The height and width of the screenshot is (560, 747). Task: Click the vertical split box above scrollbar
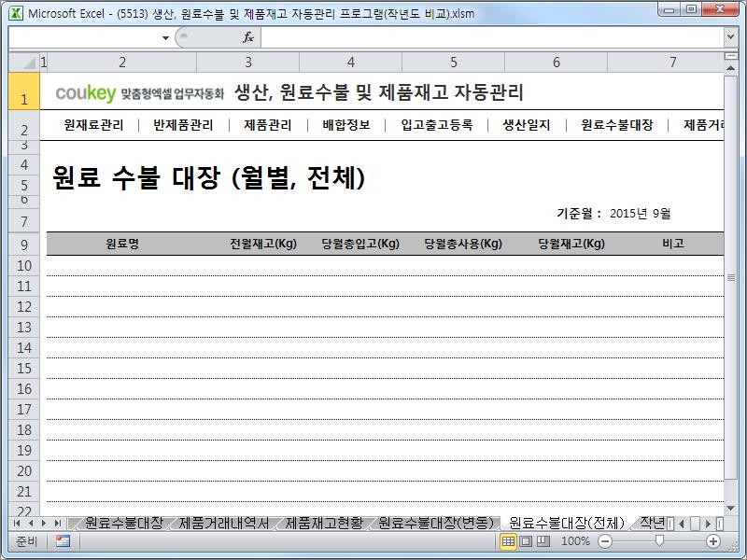(x=730, y=57)
